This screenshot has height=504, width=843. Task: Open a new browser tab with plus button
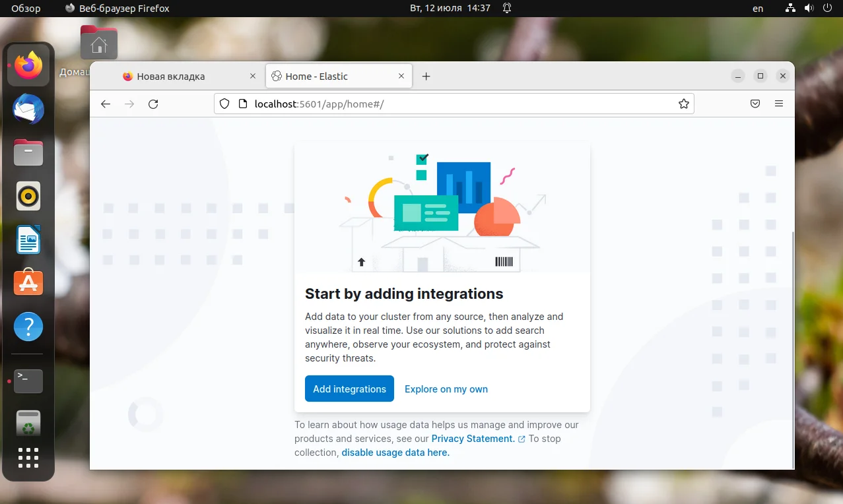click(x=426, y=76)
